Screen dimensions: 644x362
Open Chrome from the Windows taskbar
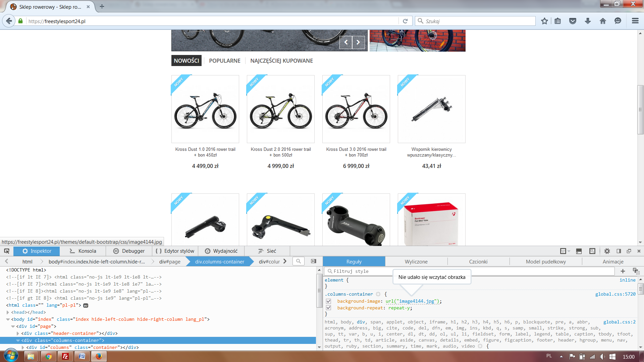(48, 356)
